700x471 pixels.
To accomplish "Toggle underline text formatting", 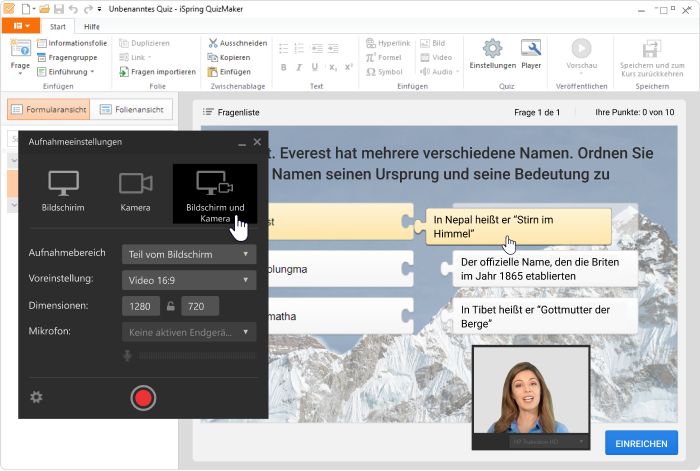I will [x=315, y=67].
